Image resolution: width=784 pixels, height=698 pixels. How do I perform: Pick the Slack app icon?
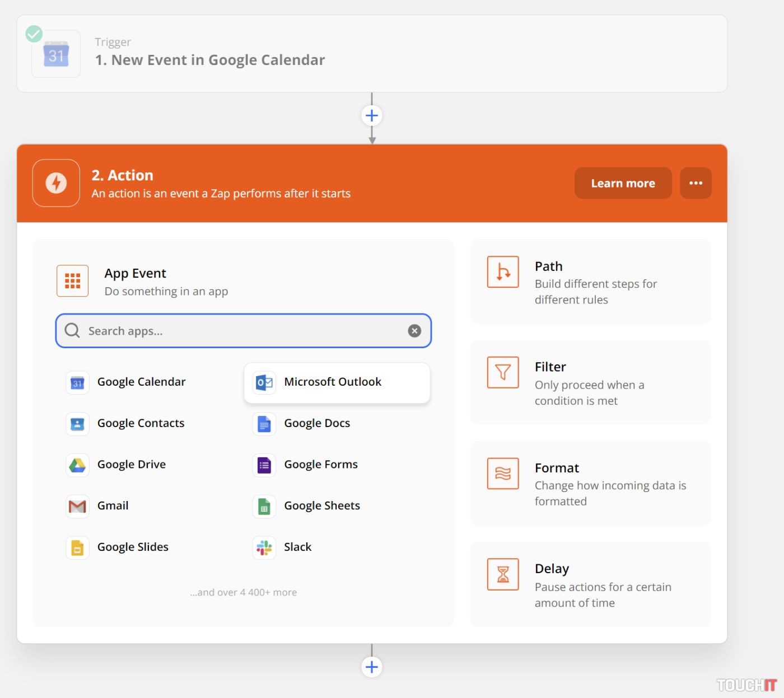(264, 547)
